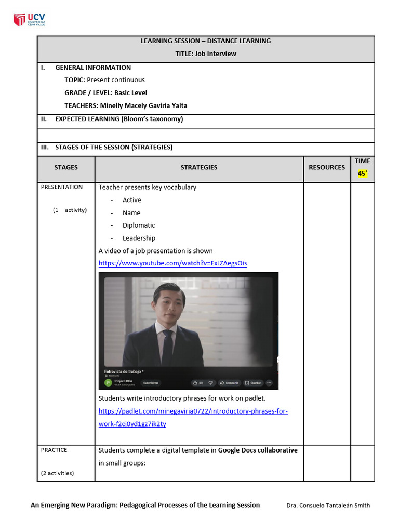Click the footer 'An Emerging New Paradigm' text
The height and width of the screenshot is (532, 399).
pyautogui.click(x=145, y=505)
